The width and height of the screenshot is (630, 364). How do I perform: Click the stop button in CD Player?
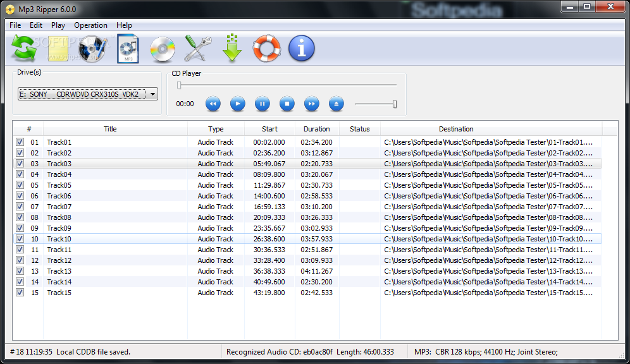click(x=287, y=104)
